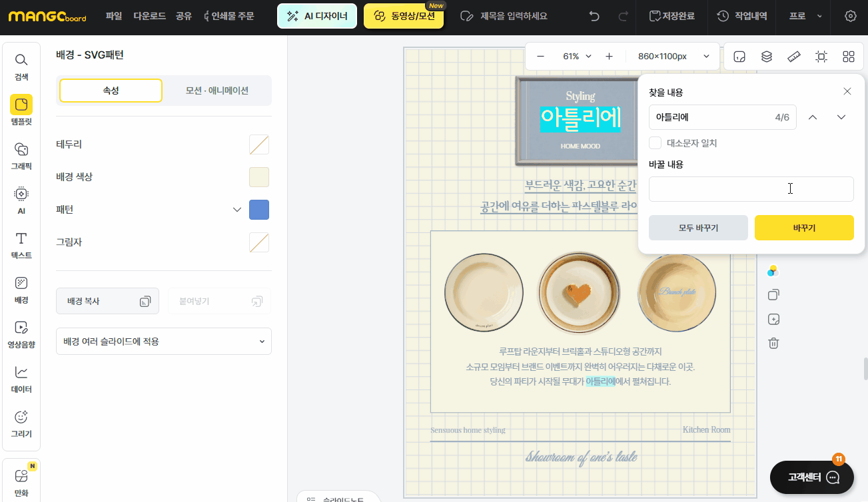Open the 영상음향 video and audio panel
Viewport: 868px width, 502px height.
21,334
